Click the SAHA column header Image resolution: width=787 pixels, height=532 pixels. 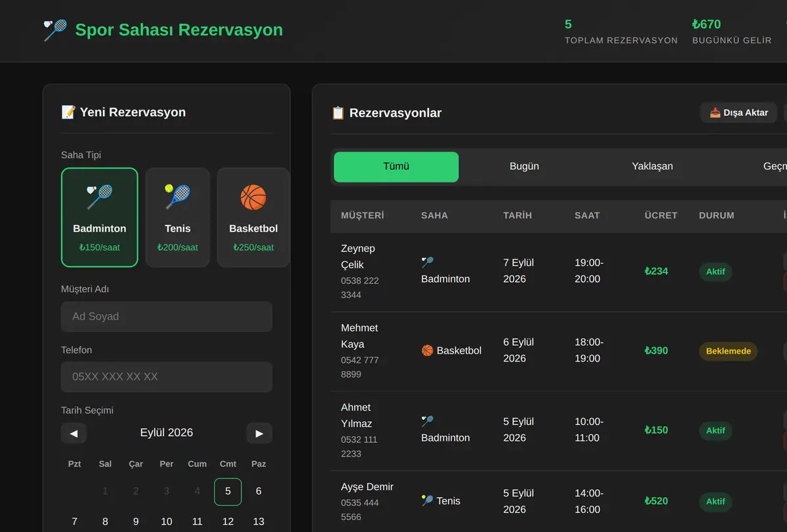434,215
